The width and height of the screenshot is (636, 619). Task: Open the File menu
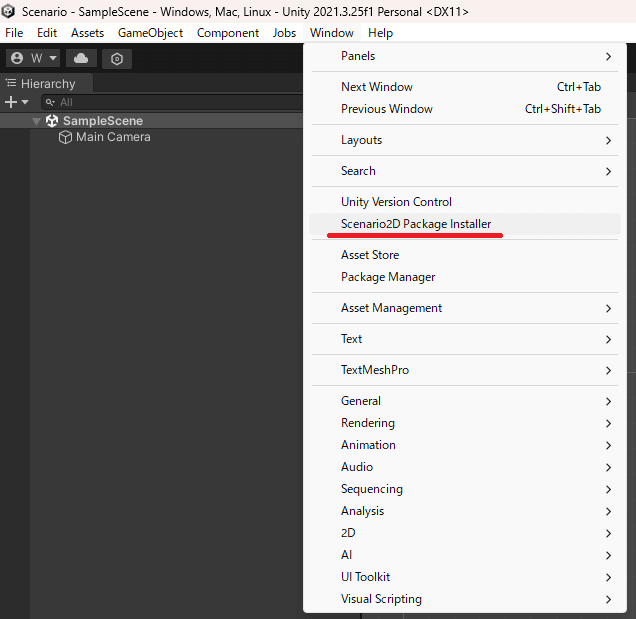pyautogui.click(x=14, y=33)
